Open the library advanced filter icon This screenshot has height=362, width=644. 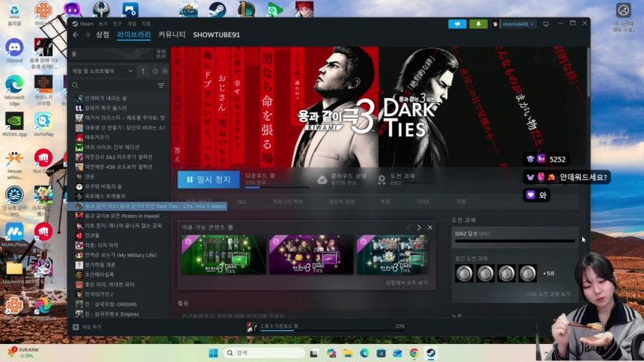pos(161,86)
